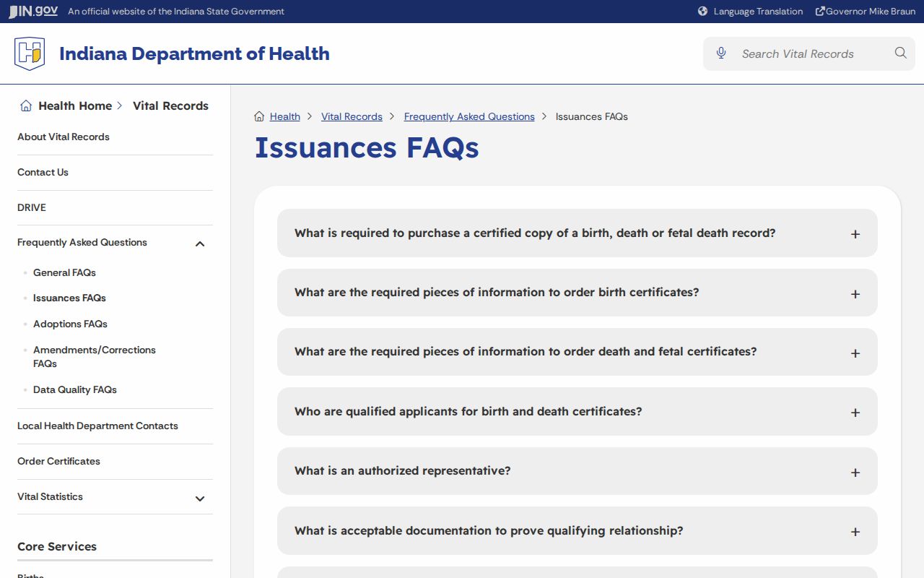
Task: Open Vital Statistics in sidebar
Action: click(50, 496)
